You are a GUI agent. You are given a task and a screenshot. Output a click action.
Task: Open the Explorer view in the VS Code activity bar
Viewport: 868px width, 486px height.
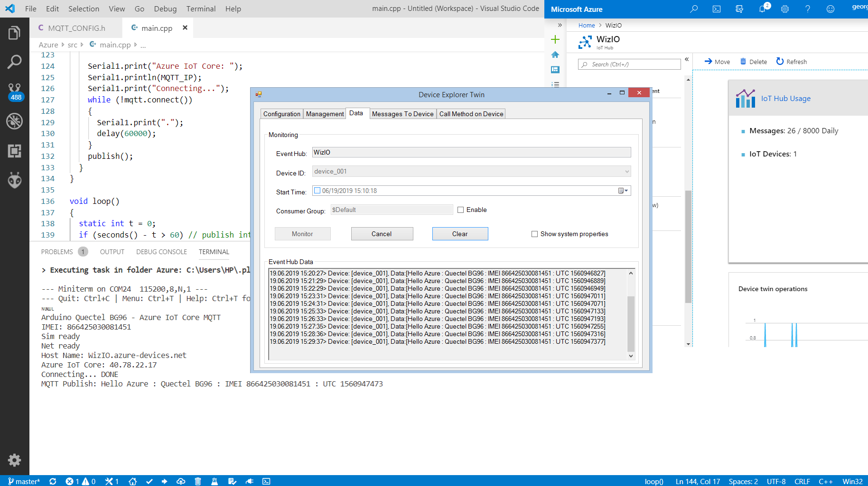(x=14, y=33)
